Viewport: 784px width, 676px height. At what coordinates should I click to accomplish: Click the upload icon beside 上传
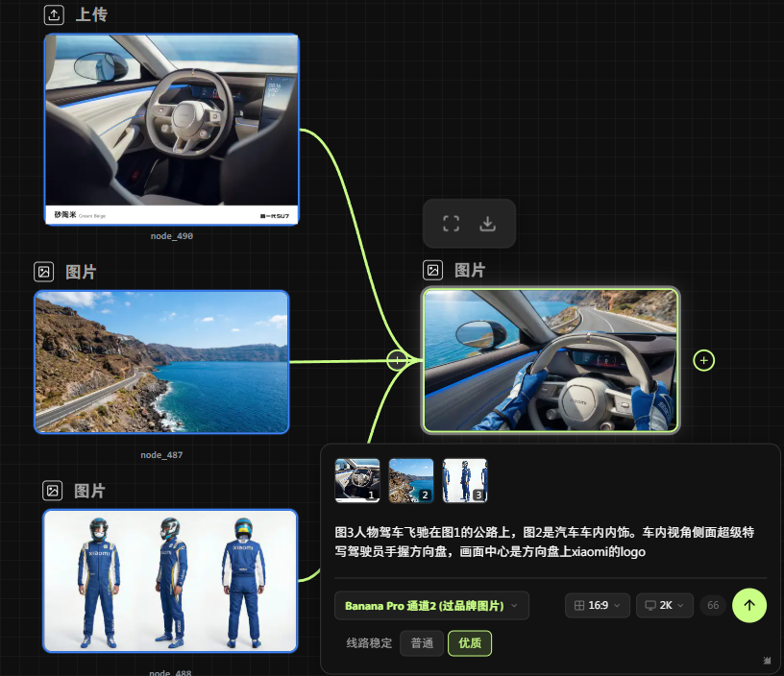[54, 15]
